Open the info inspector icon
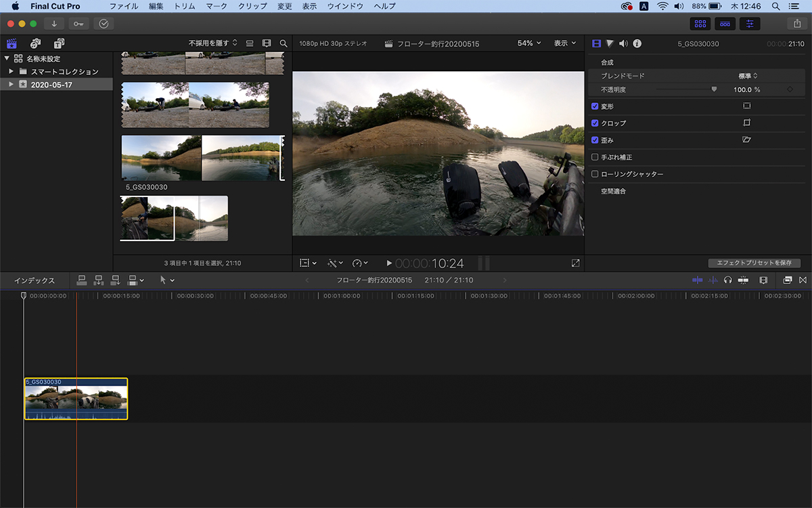This screenshot has width=812, height=508. (637, 43)
